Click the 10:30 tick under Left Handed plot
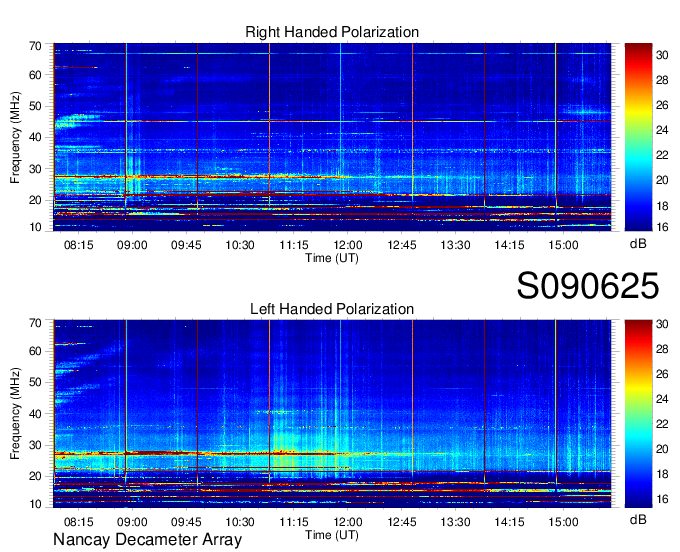Image resolution: width=680 pixels, height=552 pixels. 240,522
